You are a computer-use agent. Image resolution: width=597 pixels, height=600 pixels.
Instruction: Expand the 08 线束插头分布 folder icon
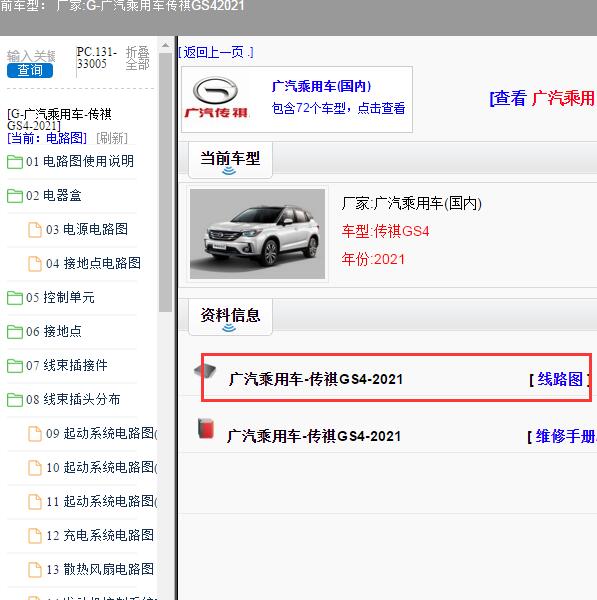pyautogui.click(x=15, y=400)
